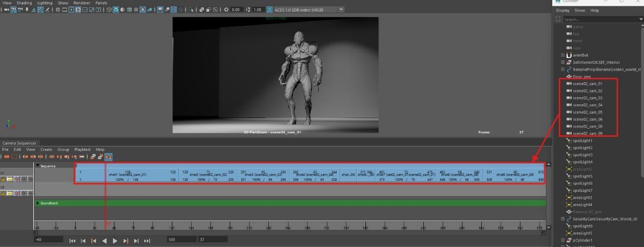
Task: Expand the Soundtrack track arrow
Action: pos(38,203)
